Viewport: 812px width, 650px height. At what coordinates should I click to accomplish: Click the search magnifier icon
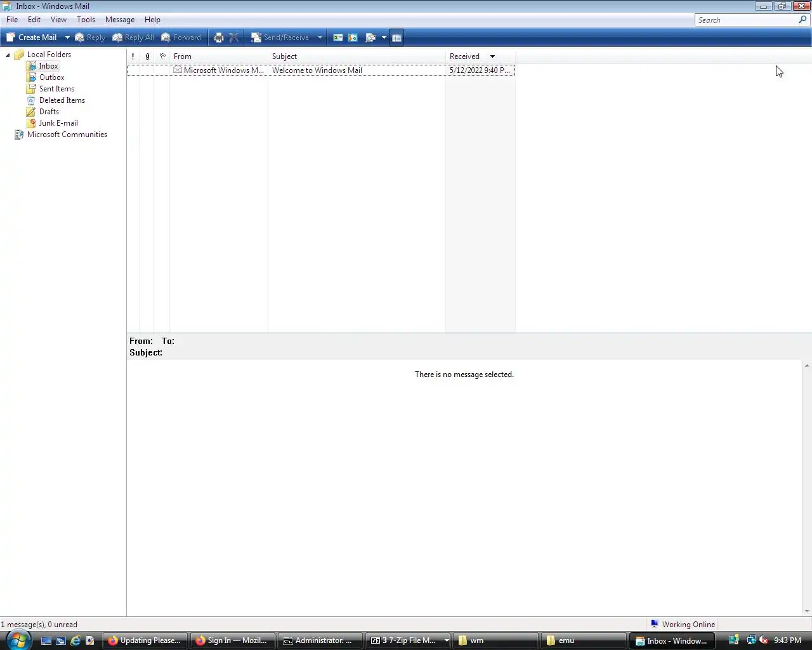click(x=802, y=20)
